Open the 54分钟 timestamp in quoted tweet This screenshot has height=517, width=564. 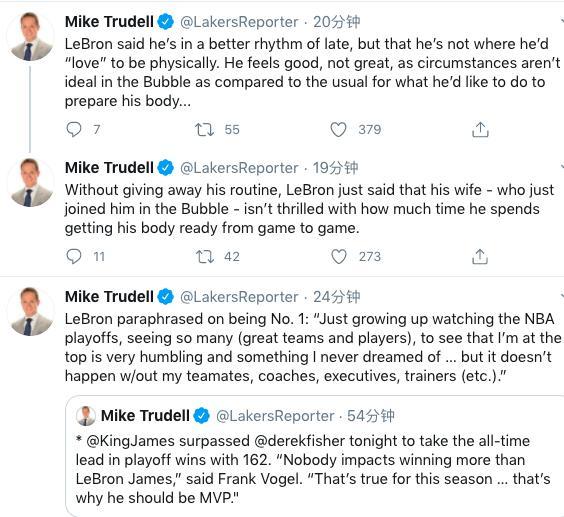pos(370,416)
